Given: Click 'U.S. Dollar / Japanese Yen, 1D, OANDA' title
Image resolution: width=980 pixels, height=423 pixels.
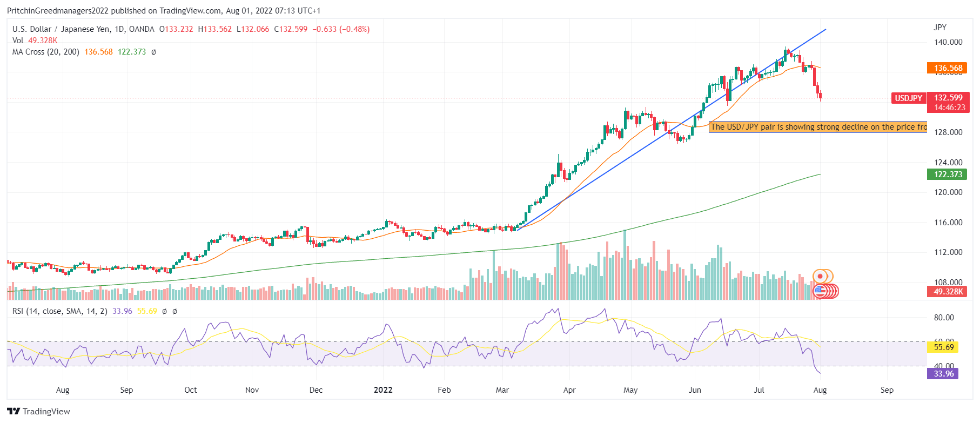Looking at the screenshot, I should pos(83,29).
